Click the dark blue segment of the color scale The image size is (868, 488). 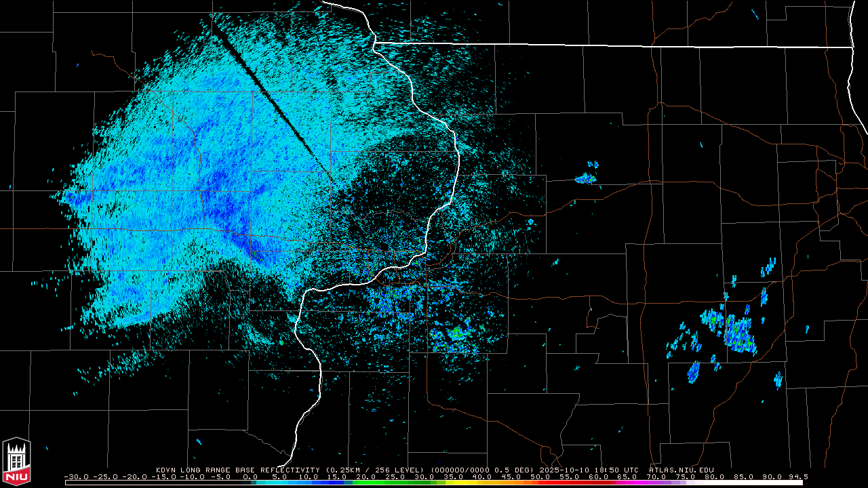pyautogui.click(x=332, y=483)
